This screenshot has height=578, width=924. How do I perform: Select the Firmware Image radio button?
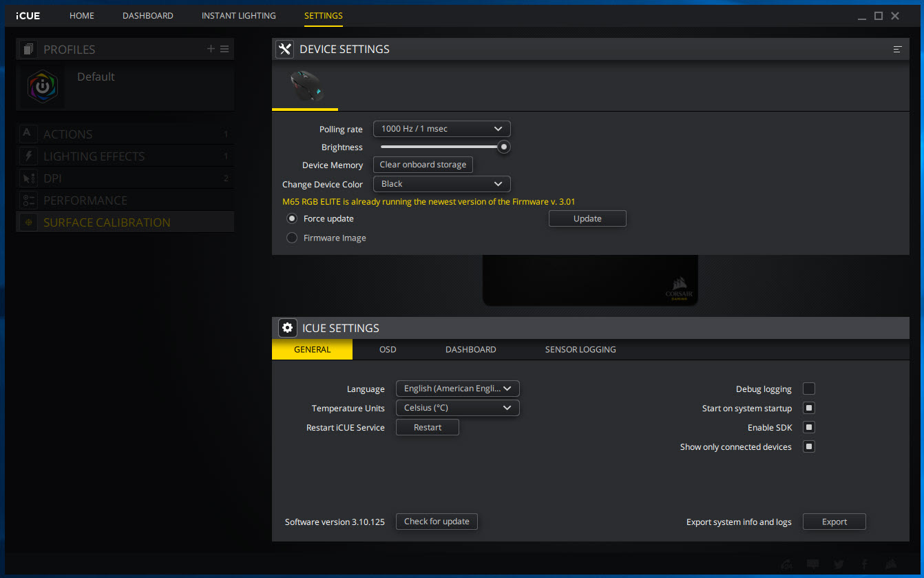coord(292,238)
